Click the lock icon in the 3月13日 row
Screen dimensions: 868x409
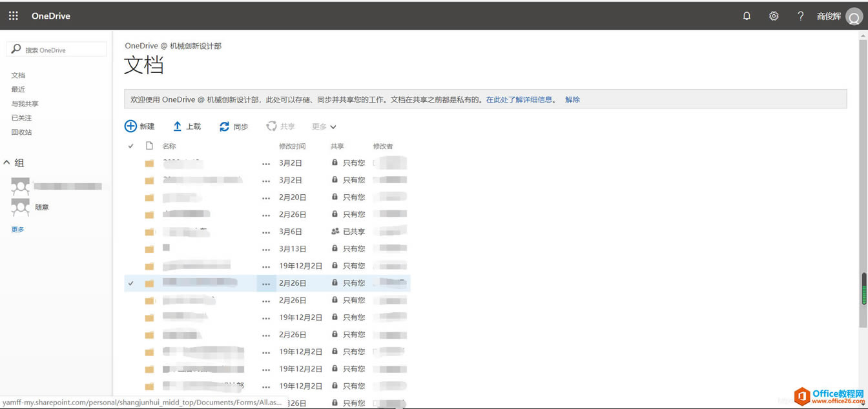[x=335, y=248]
